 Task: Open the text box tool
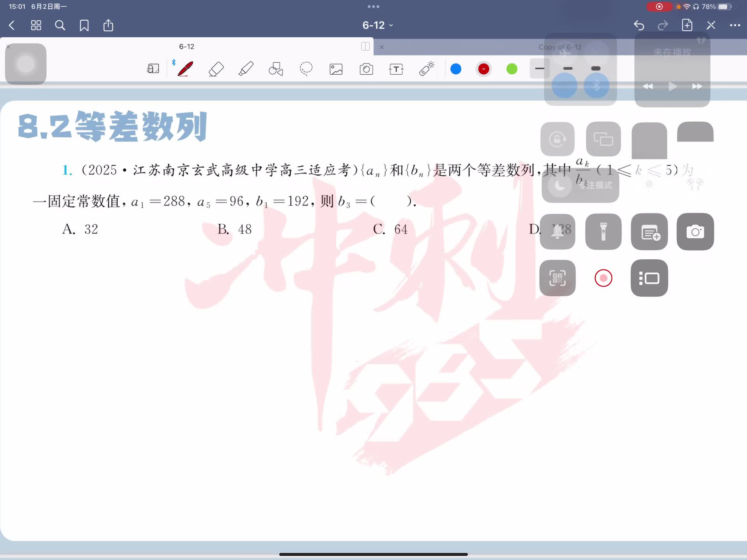coord(396,69)
